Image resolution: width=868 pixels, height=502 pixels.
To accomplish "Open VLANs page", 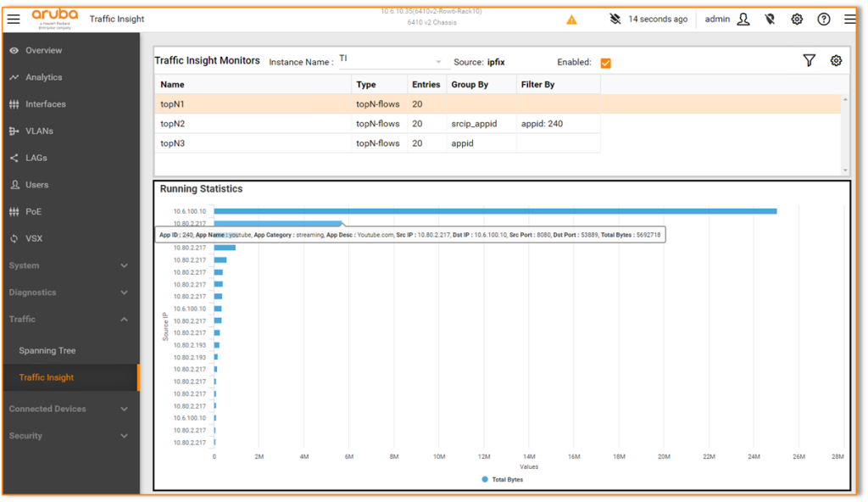I will [x=39, y=131].
